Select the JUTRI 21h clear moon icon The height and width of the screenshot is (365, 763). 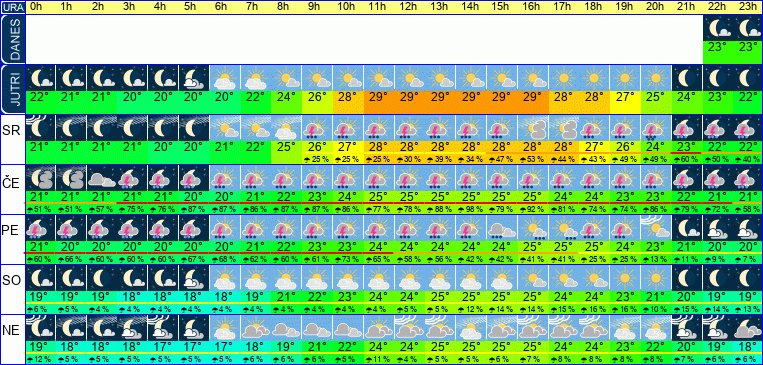[x=687, y=78]
